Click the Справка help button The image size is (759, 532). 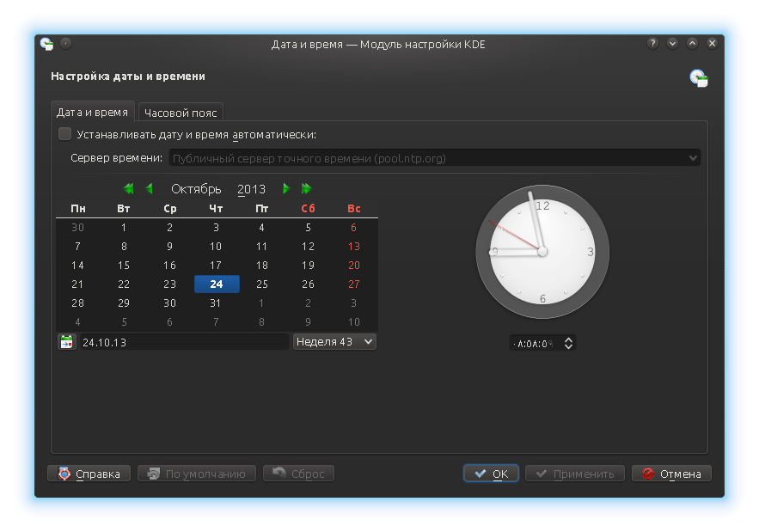coord(89,474)
